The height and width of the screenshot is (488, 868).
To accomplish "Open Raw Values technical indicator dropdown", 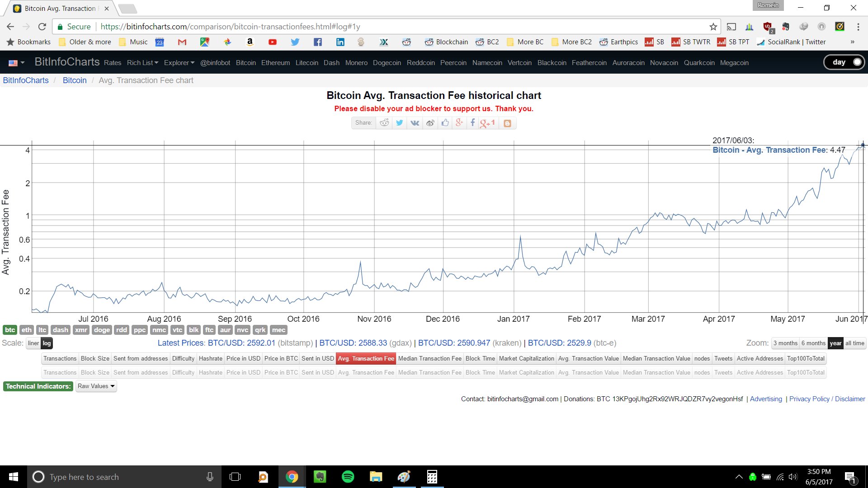I will pyautogui.click(x=96, y=386).
